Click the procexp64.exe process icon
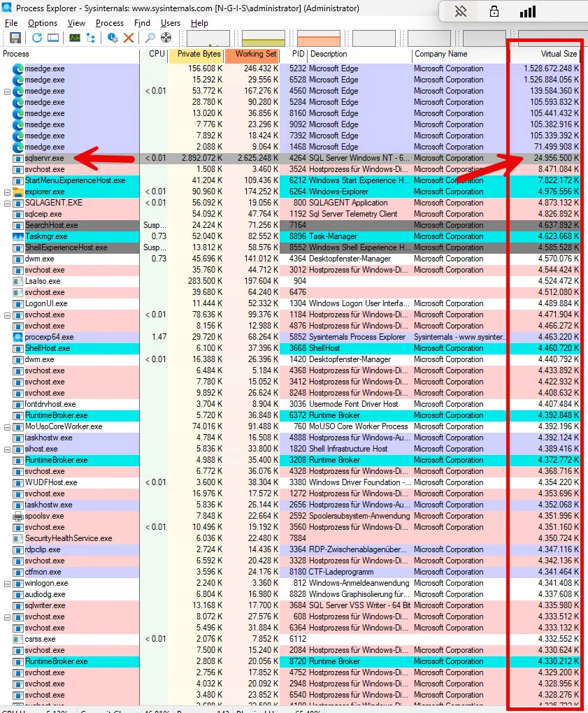The height and width of the screenshot is (713, 588). [17, 337]
